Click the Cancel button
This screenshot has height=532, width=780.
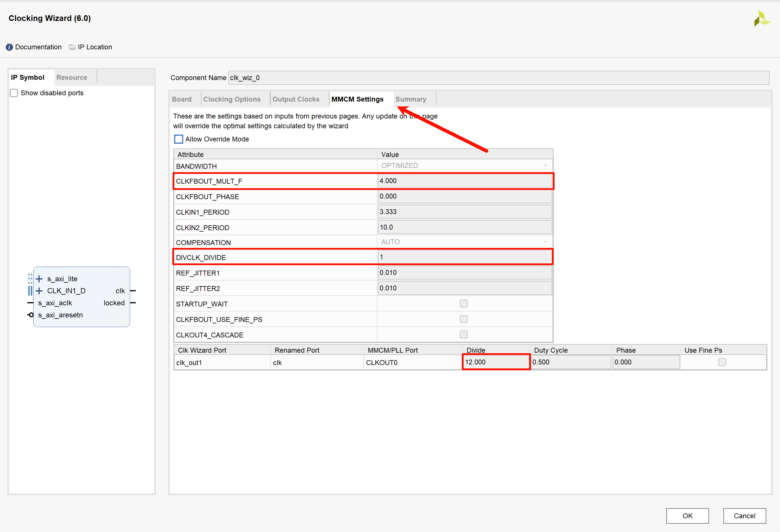744,516
